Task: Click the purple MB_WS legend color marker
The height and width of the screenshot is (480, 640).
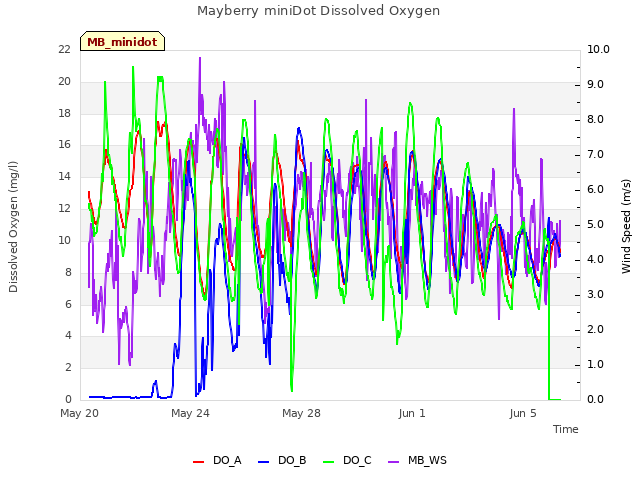Action: 393,462
